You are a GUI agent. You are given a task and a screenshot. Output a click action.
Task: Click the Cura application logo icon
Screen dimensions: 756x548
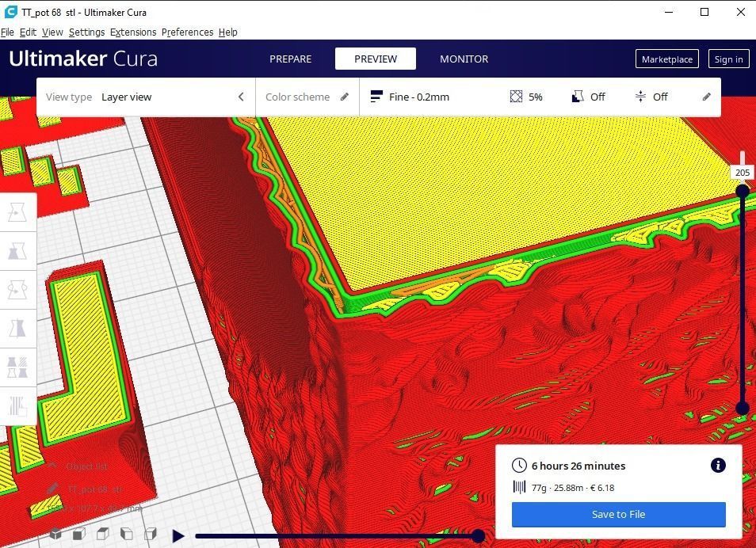[10, 12]
